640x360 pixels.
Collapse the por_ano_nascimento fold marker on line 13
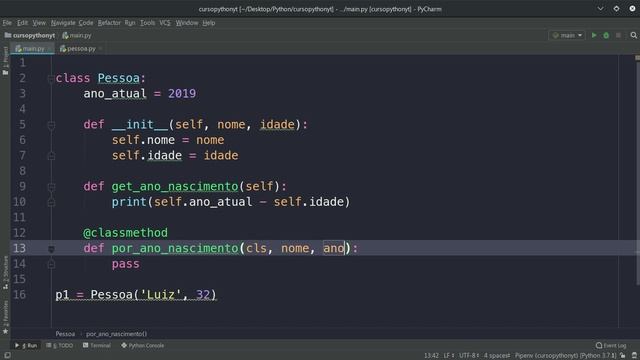tap(51, 249)
